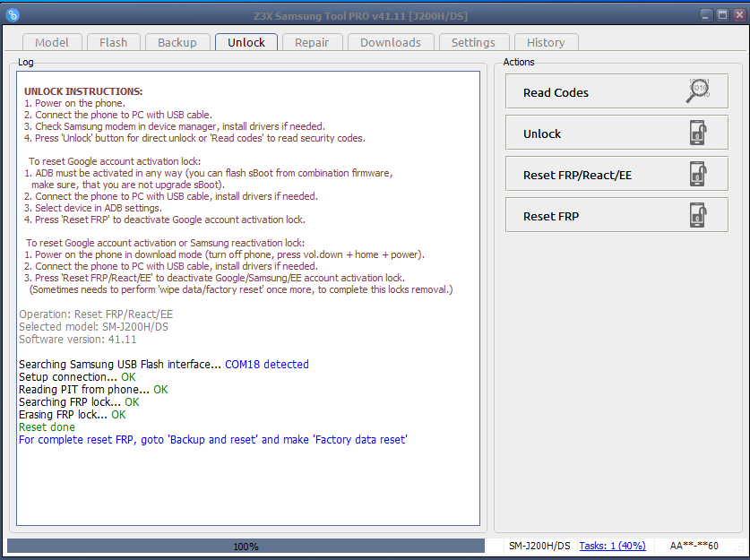Screen dimensions: 750x560
Task: Click SM-J200H/DS in the status bar
Action: 539,546
